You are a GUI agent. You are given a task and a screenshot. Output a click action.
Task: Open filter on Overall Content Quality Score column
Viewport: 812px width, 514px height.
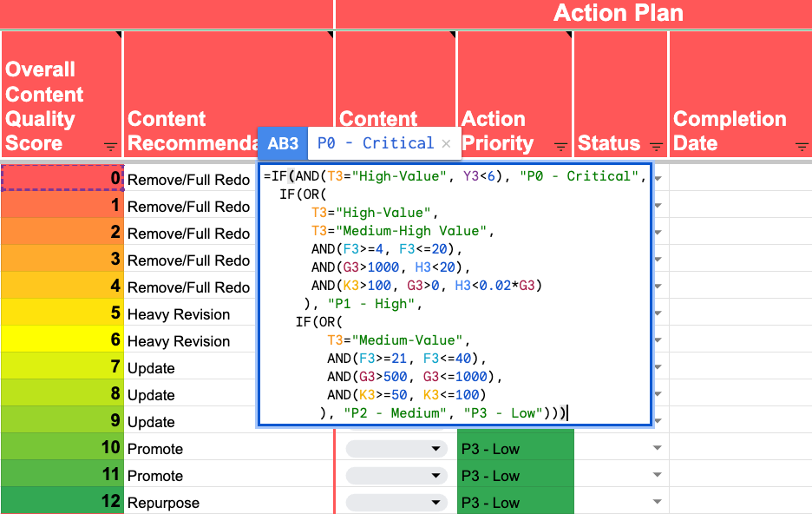(x=110, y=147)
